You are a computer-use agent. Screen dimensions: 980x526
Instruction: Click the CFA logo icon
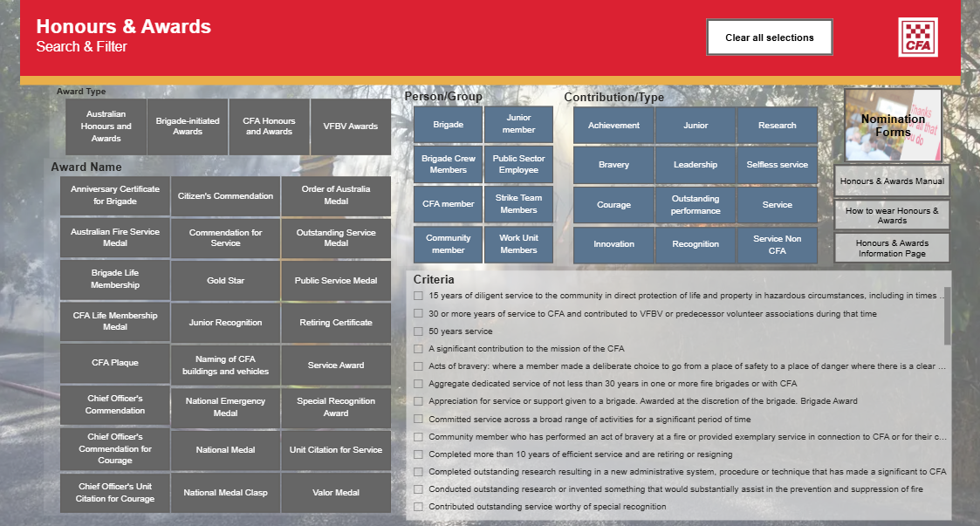coord(918,38)
